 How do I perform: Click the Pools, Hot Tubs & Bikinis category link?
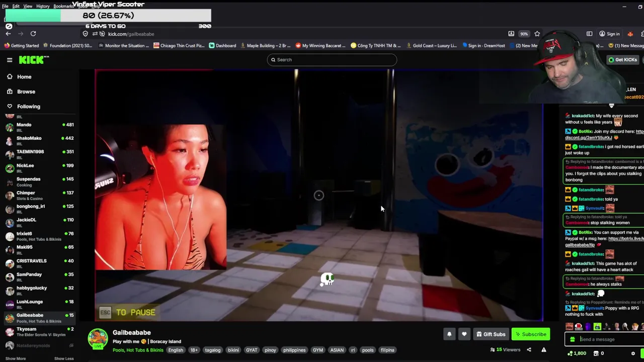tap(138, 350)
